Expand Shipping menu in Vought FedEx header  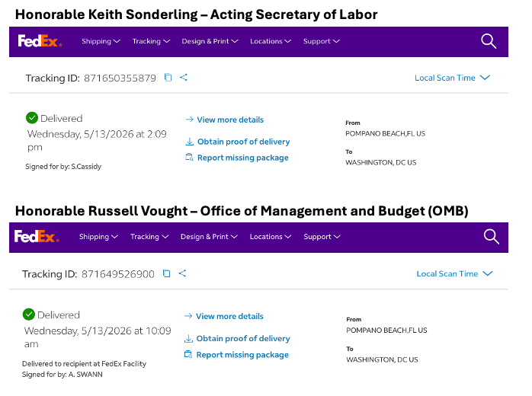point(98,237)
